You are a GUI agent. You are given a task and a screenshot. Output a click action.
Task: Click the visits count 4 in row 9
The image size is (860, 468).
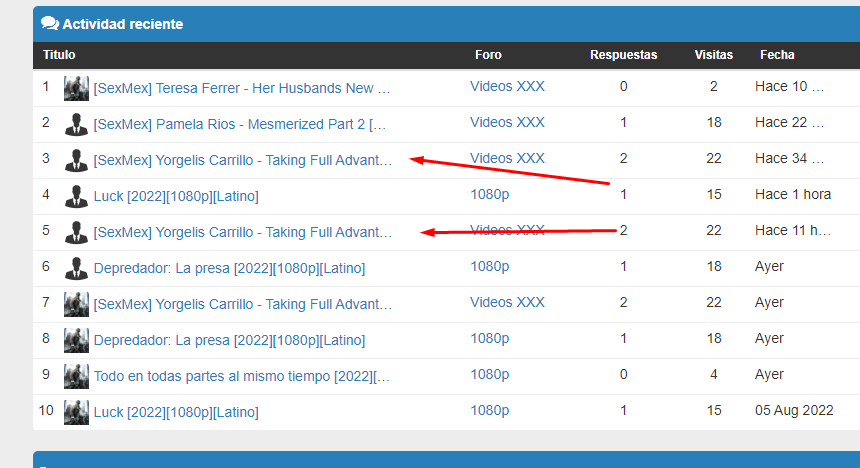714,374
